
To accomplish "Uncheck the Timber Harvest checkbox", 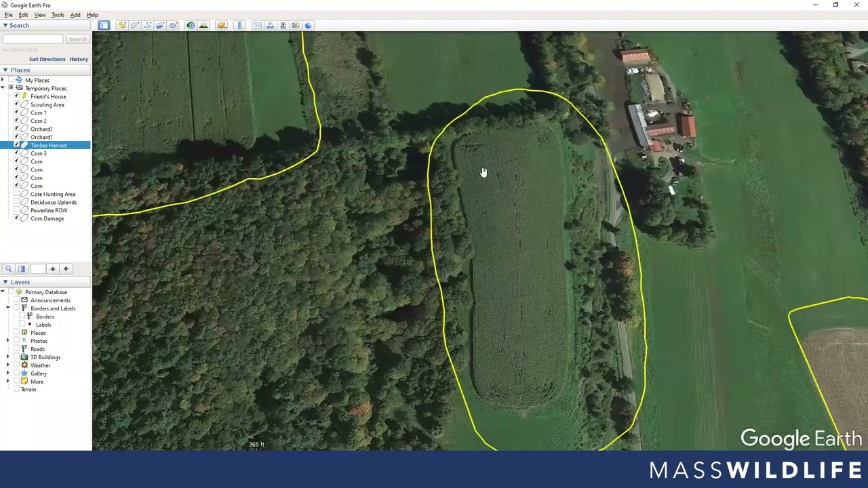I will click(17, 145).
